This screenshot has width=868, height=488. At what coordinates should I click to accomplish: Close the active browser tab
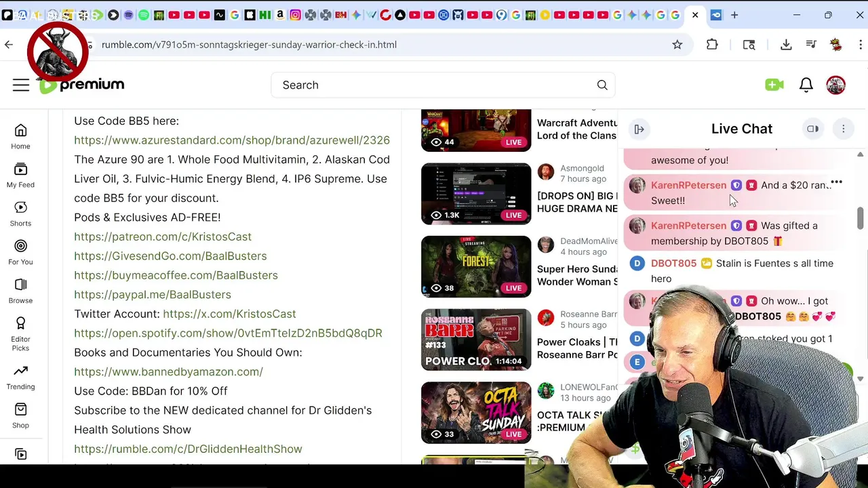[695, 15]
